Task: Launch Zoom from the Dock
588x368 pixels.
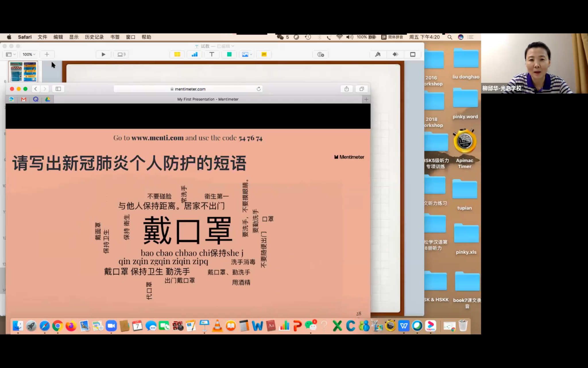Action: (x=111, y=326)
